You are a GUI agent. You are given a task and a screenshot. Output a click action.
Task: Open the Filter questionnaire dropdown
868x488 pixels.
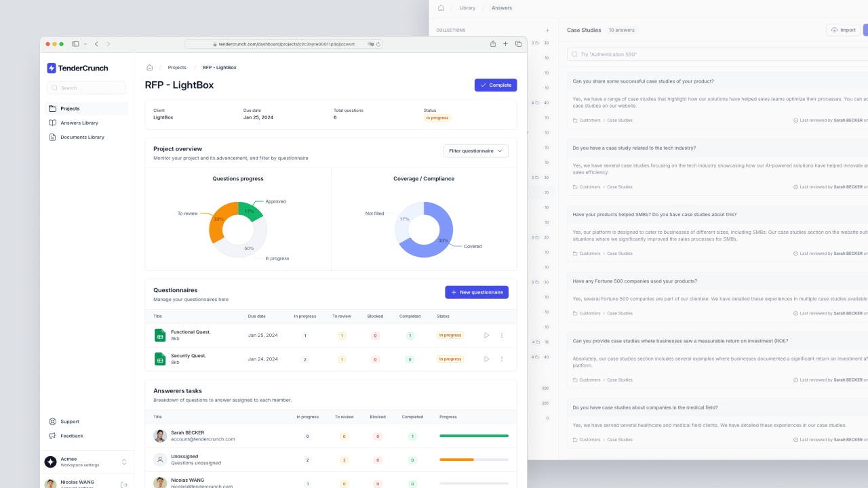[475, 150]
